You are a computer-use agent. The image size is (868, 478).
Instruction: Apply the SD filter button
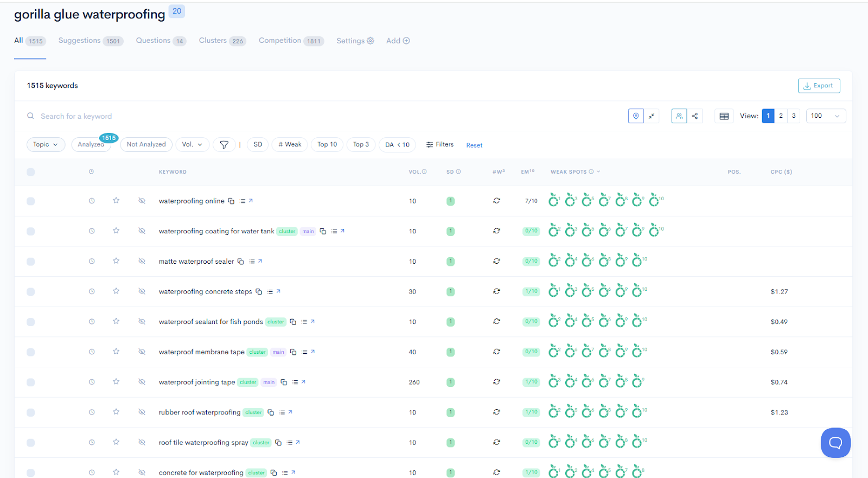click(x=258, y=144)
